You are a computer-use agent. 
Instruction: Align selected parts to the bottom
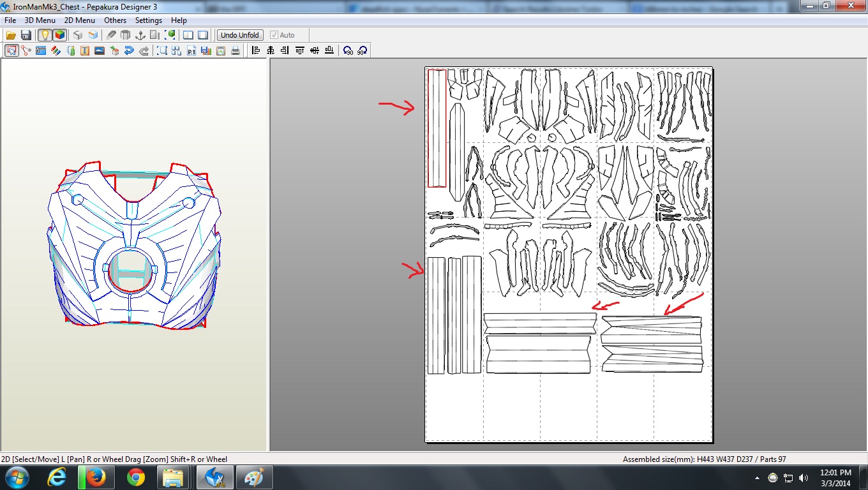pyautogui.click(x=329, y=50)
